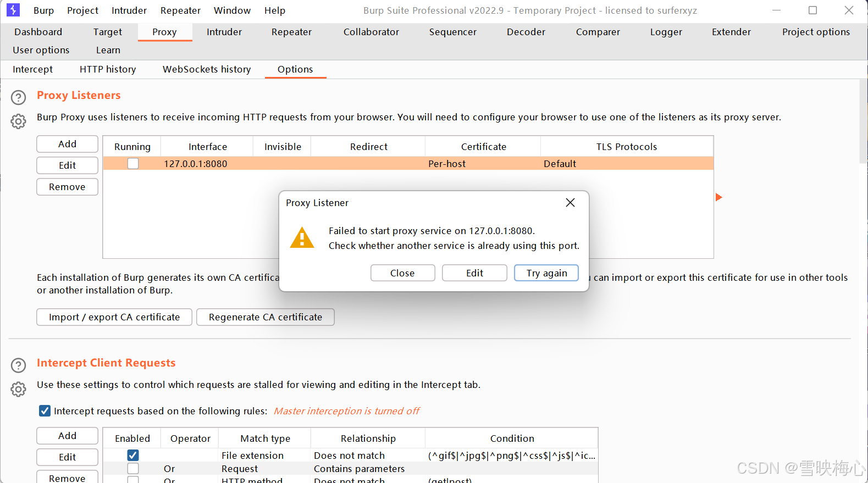
Task: Click Edit under Proxy Listeners
Action: (x=67, y=165)
